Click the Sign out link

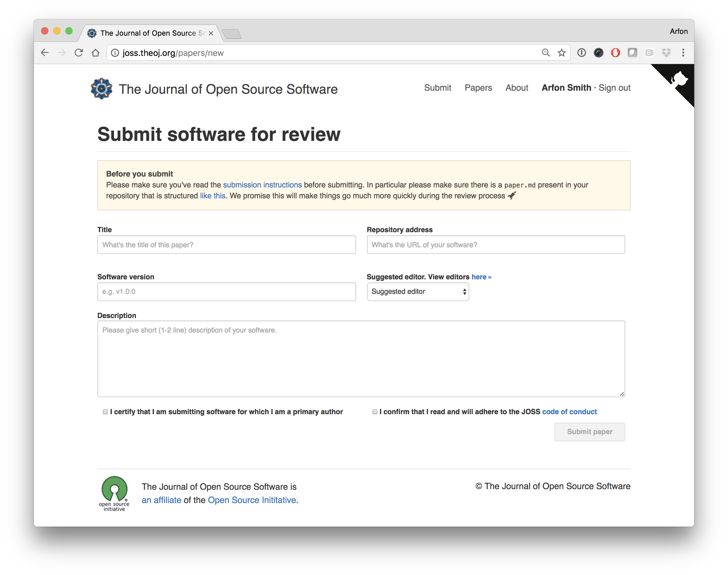pos(614,88)
